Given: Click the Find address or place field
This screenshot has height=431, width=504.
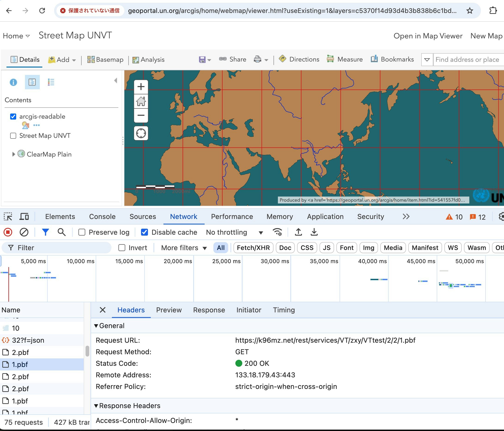Looking at the screenshot, I should tap(467, 60).
